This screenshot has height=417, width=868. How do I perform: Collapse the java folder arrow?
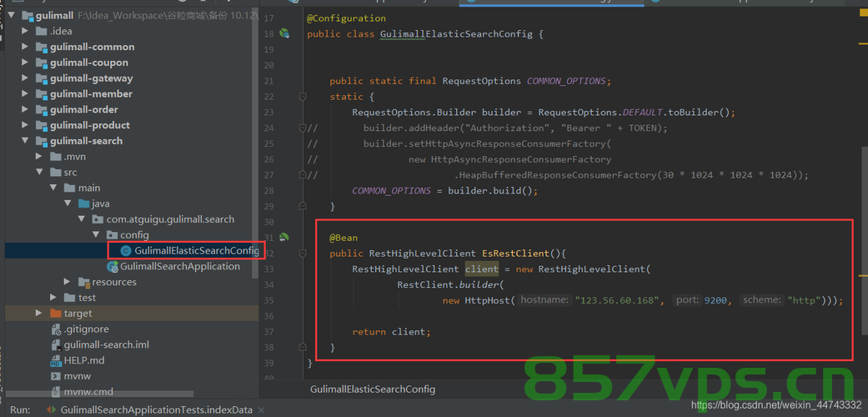pos(68,203)
